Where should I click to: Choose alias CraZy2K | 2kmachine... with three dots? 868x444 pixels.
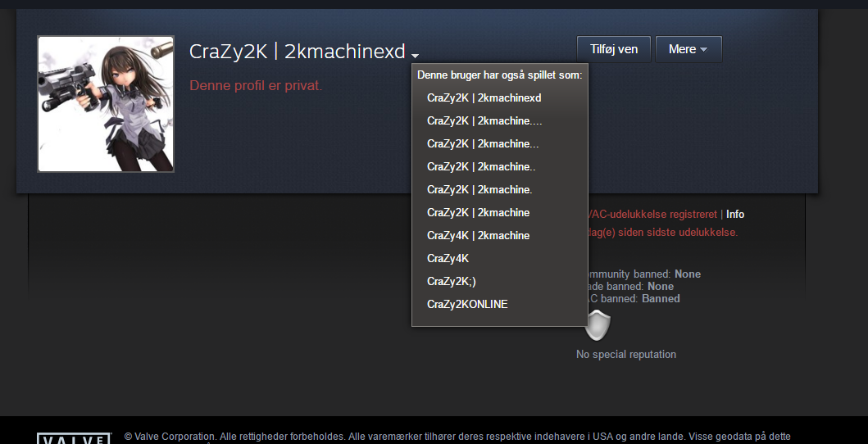point(483,143)
